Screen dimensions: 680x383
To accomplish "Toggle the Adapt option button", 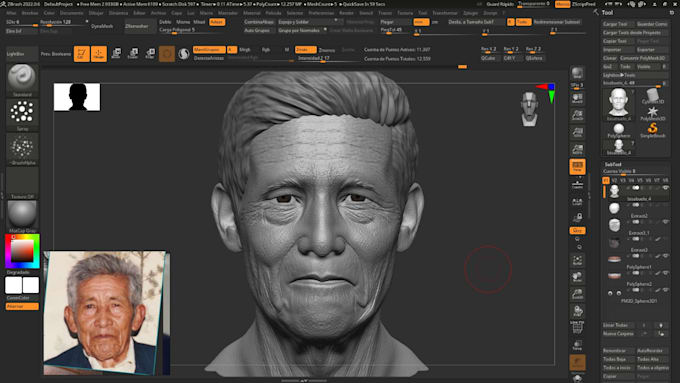I will tap(217, 22).
